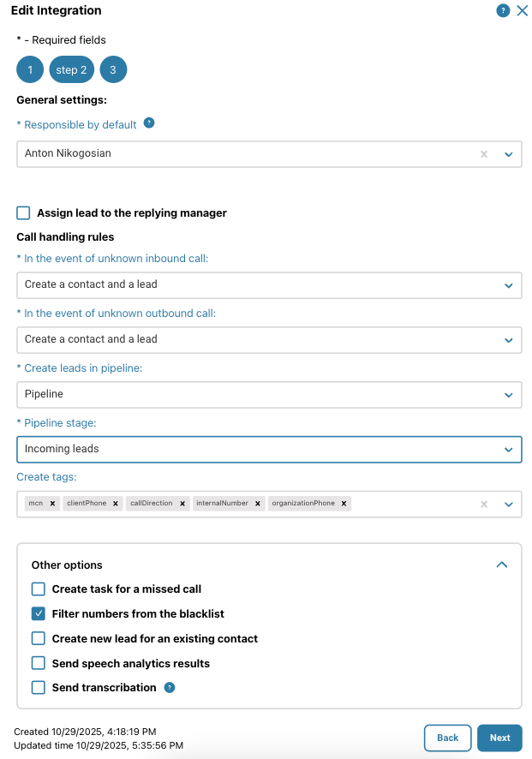This screenshot has width=532, height=759.
Task: Click the Next button
Action: (499, 738)
